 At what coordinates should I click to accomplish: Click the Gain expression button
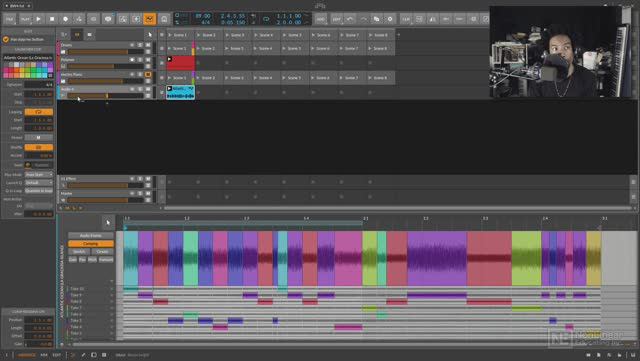(x=72, y=260)
